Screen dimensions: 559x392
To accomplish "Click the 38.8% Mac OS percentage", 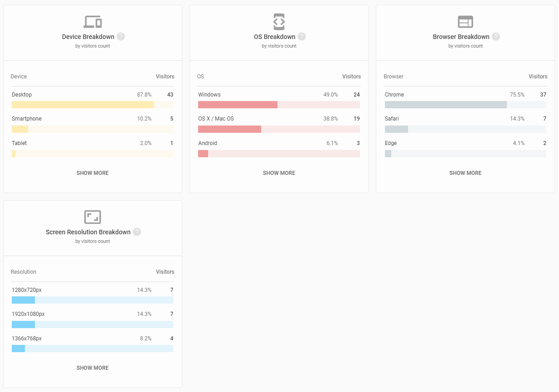I will 331,119.
